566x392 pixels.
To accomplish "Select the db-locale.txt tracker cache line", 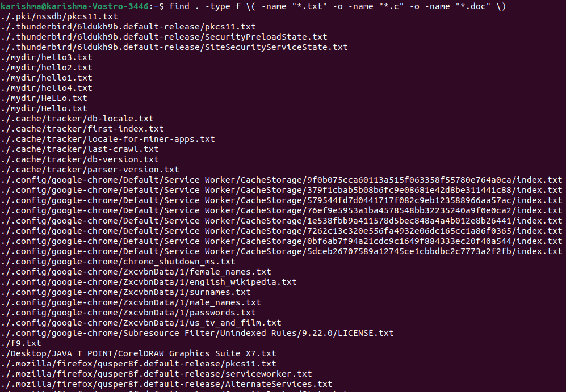I will (x=77, y=119).
